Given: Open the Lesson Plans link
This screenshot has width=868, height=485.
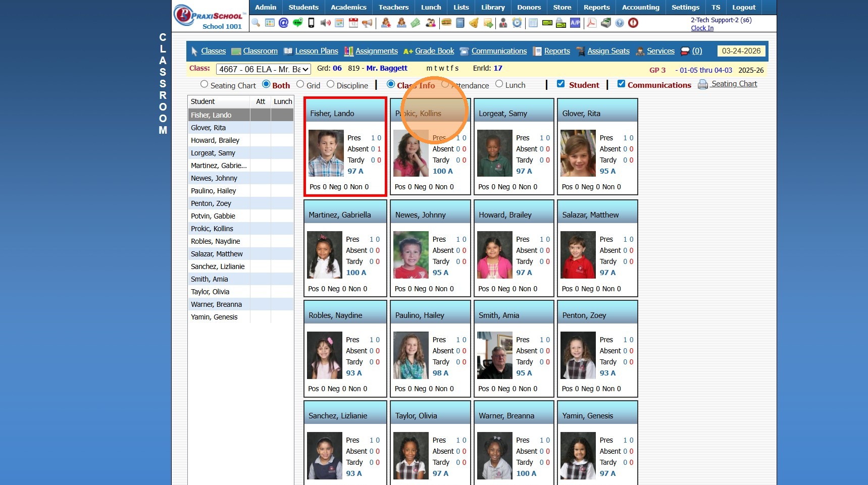Looking at the screenshot, I should coord(317,51).
